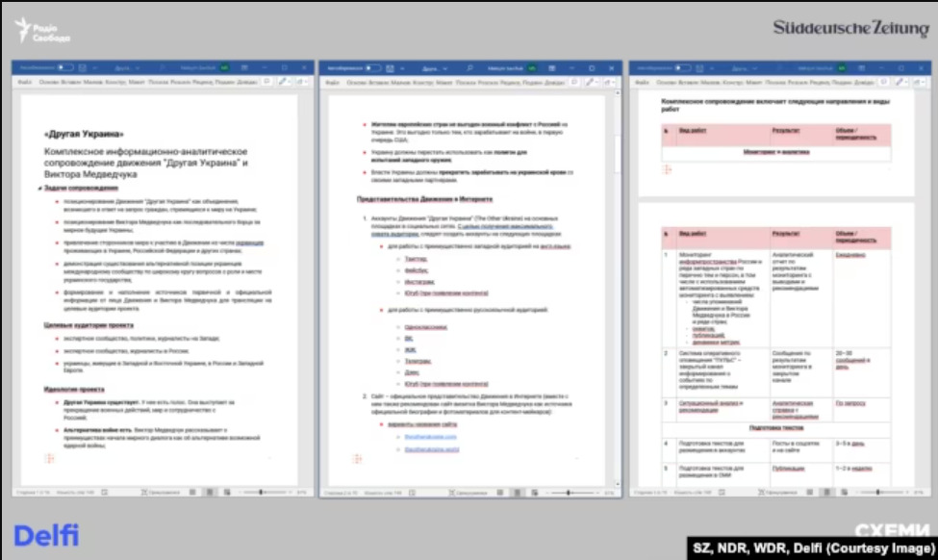
Task: Click the Focus mode button in middle status bar
Action: pos(468,493)
